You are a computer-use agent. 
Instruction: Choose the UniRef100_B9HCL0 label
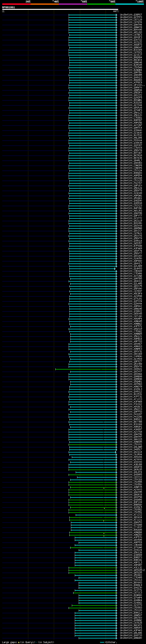(131, 613)
